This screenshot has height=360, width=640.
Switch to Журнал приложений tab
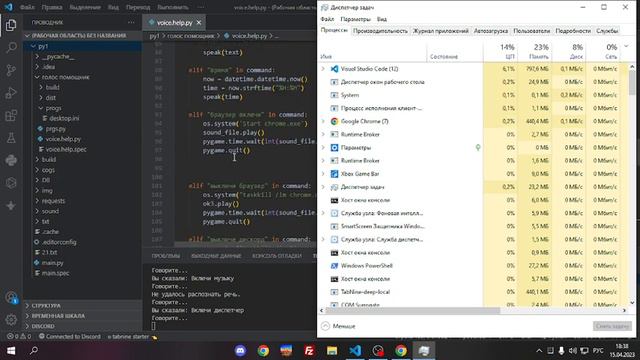pyautogui.click(x=440, y=31)
